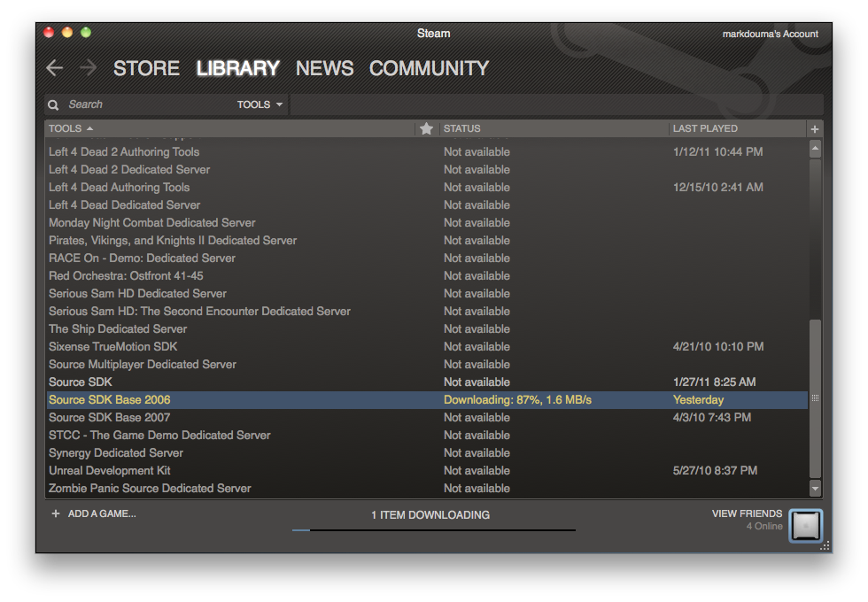The width and height of the screenshot is (868, 602).
Task: Zoom window with green button
Action: point(86,32)
